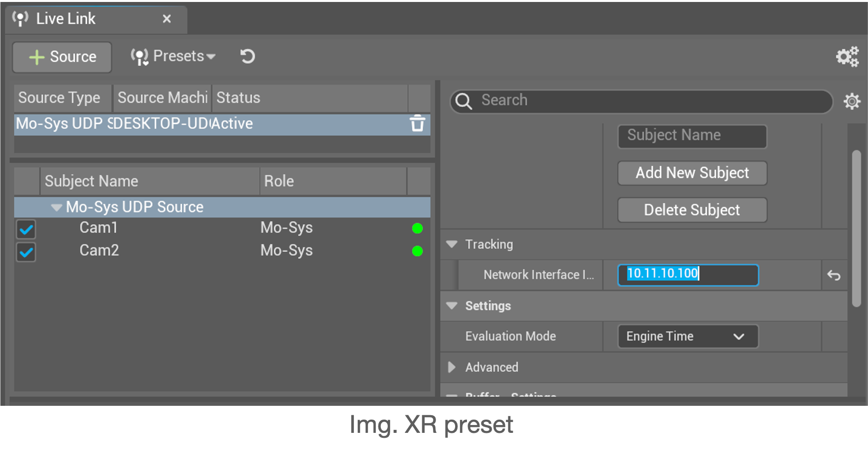Focus the Subject Name input field
Screen dimensions: 868x455
tap(692, 136)
